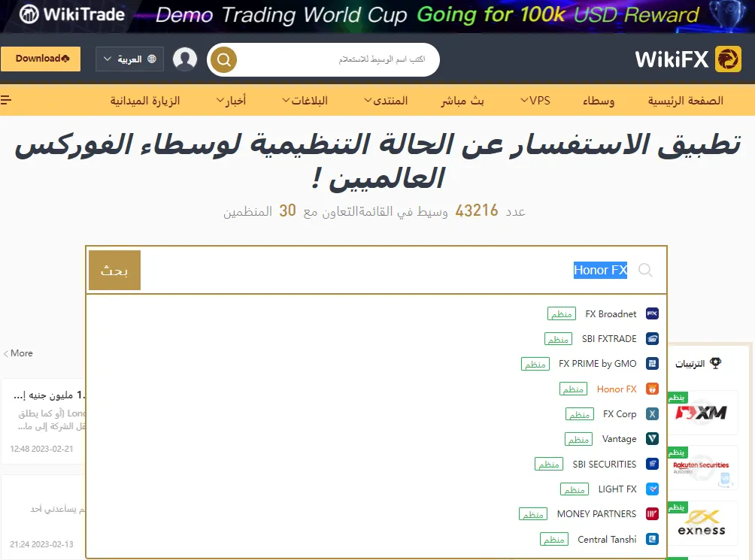Click the trophy icon beside الترتيبات
This screenshot has height=560, width=755.
tap(715, 363)
